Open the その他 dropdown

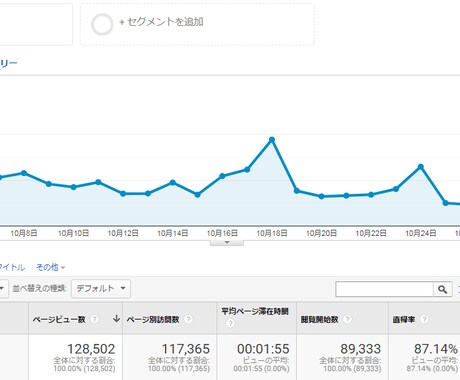tap(50, 267)
